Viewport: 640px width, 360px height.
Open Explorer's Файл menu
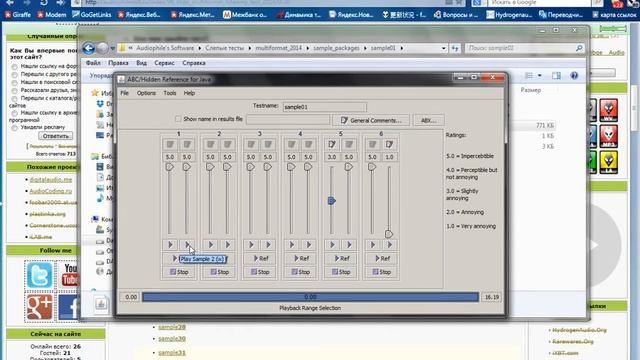click(93, 63)
